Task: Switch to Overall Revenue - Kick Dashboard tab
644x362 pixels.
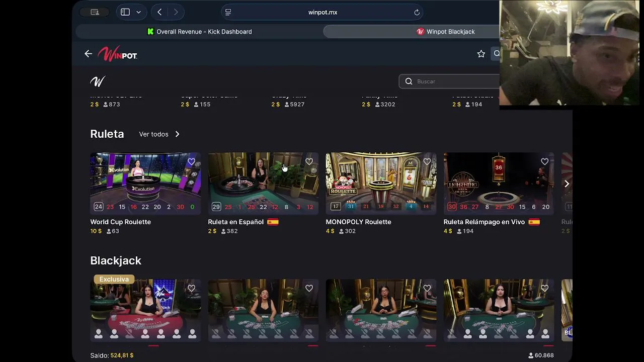Action: (x=199, y=32)
